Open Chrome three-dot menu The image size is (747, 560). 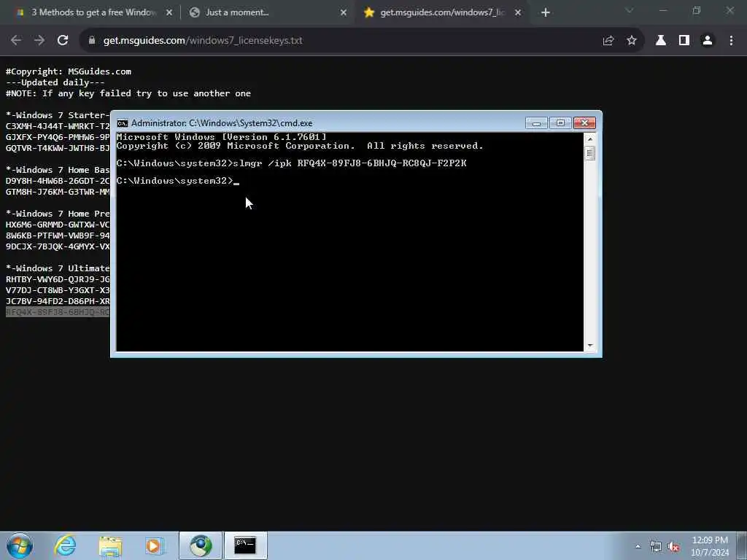[731, 41]
